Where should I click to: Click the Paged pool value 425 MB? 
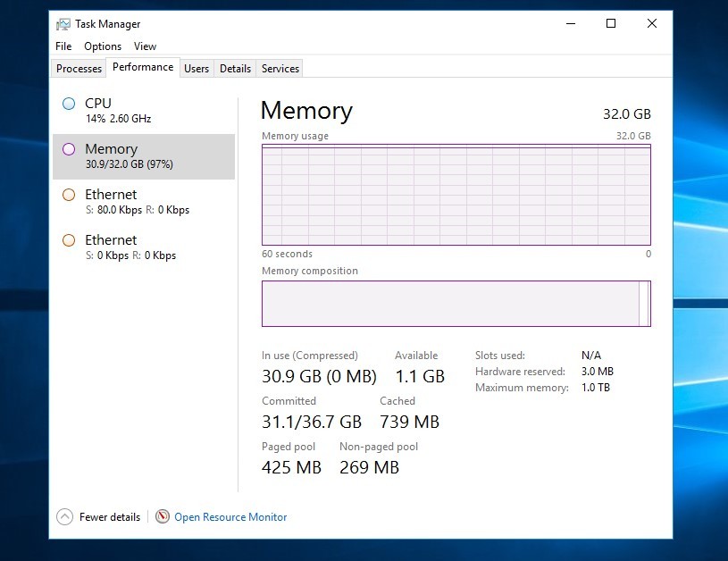(x=291, y=467)
